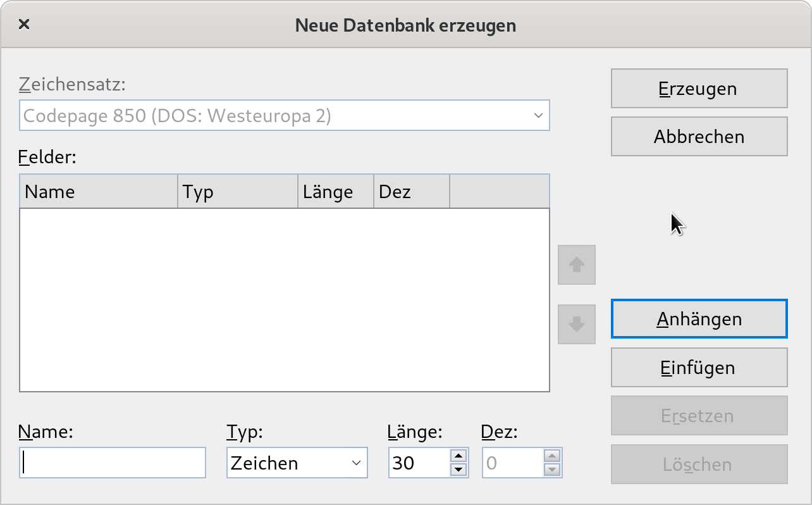The image size is (812, 505).
Task: Click the Einfügen button
Action: coord(699,368)
